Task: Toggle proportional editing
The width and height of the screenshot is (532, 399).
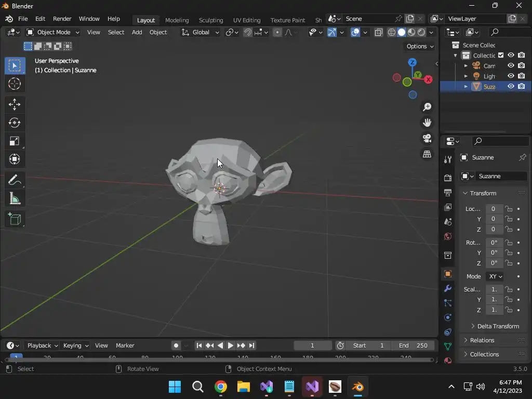Action: coord(277,32)
